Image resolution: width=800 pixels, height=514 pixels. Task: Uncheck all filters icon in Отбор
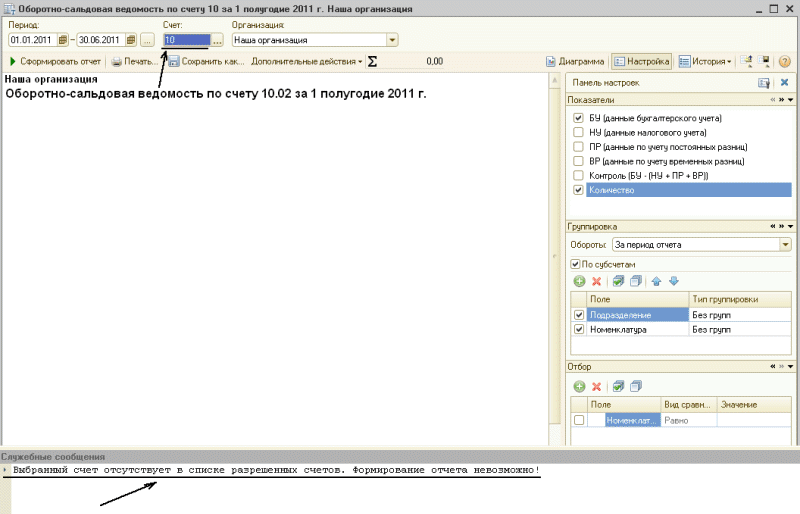pyautogui.click(x=636, y=386)
